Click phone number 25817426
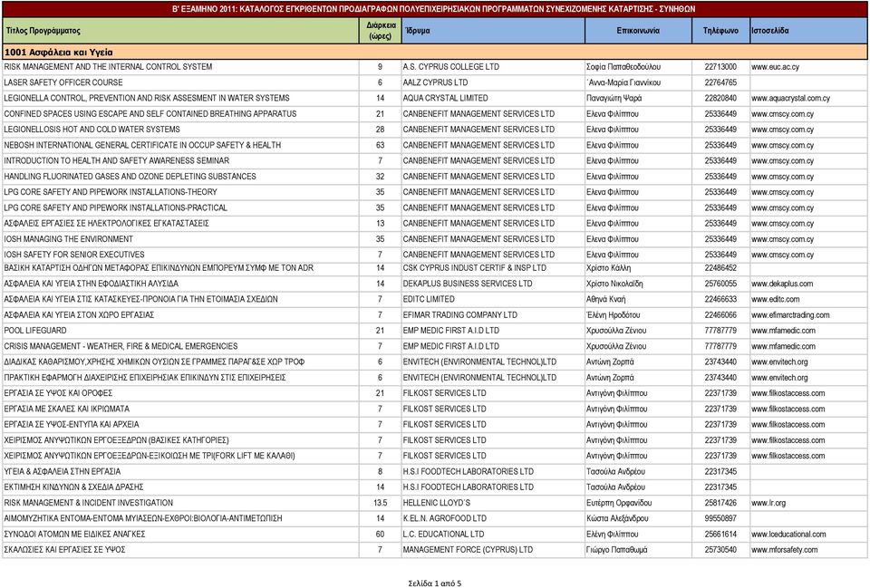Viewport: 870px width, 588px height. 720,503
